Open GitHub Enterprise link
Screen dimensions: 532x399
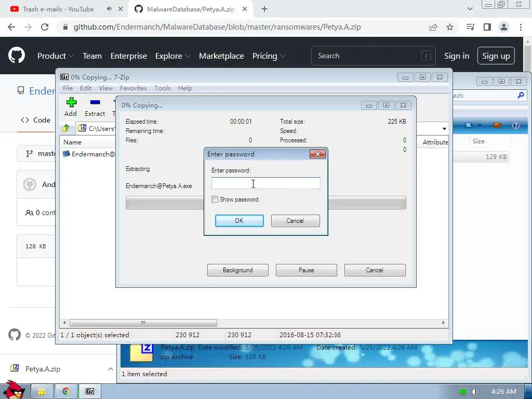129,56
